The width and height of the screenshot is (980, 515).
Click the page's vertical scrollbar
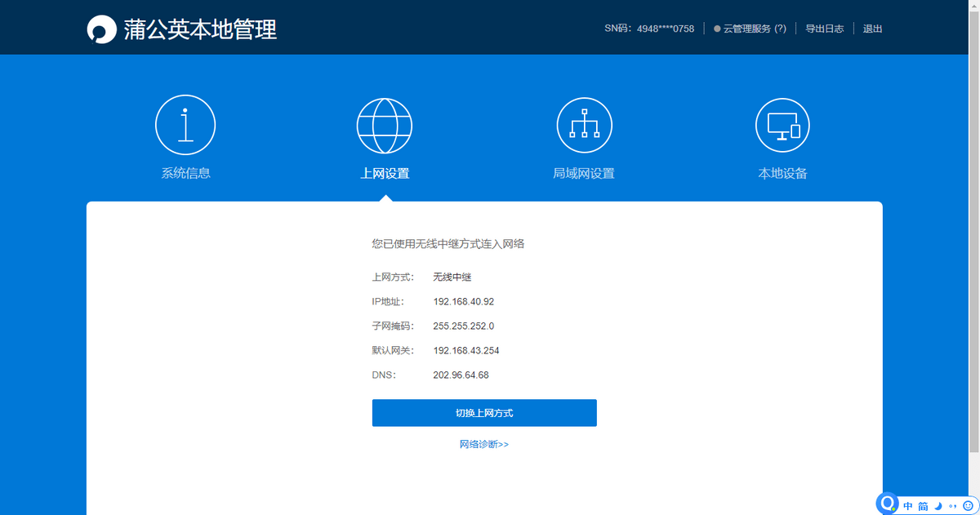tap(975, 245)
